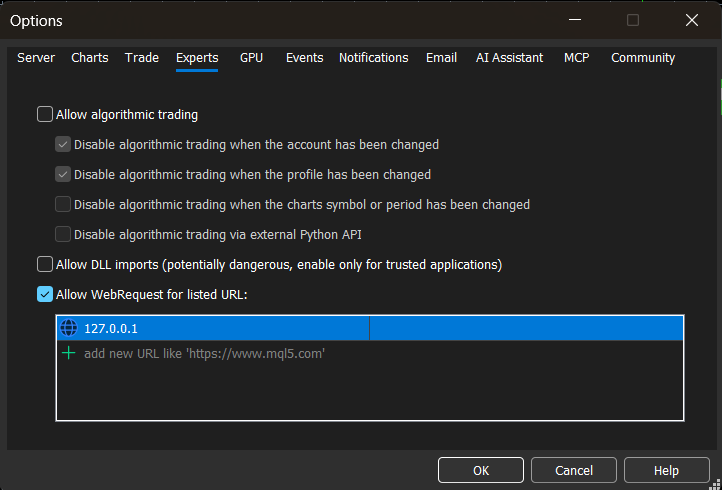Viewport: 722px width, 490px height.
Task: Click the Allow algorithmic trading label
Action: (x=127, y=115)
